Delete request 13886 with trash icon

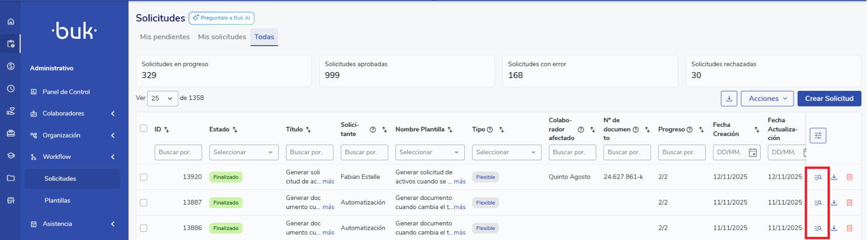[x=850, y=228]
